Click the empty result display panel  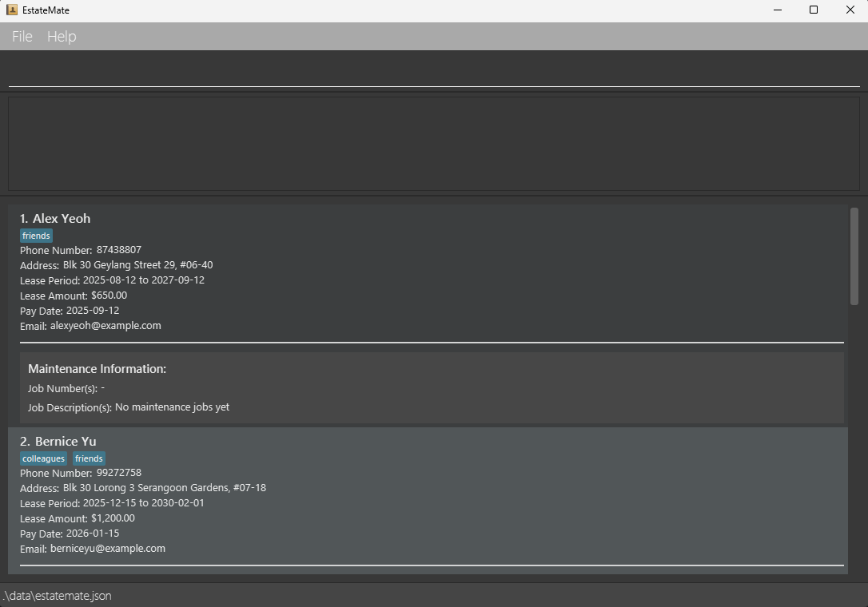[x=433, y=144]
